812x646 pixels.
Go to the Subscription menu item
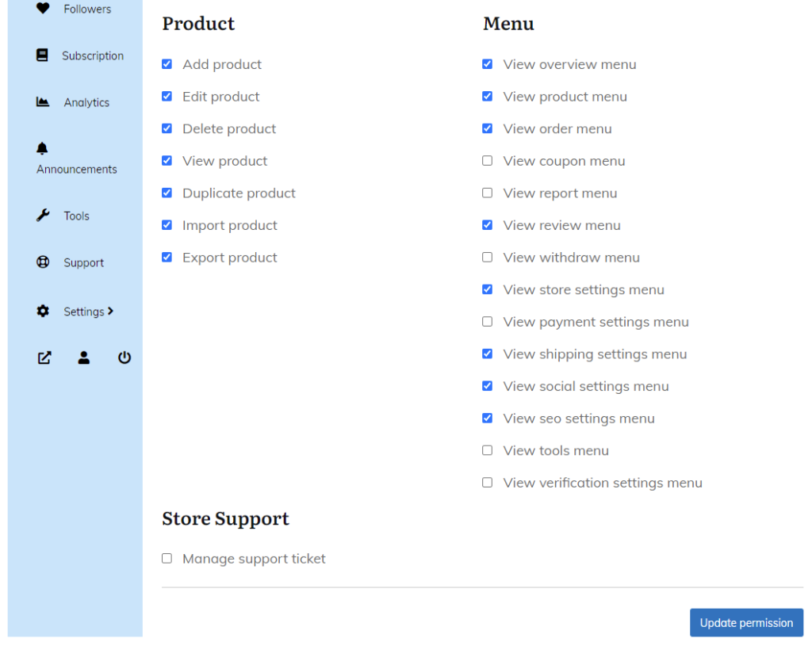[x=93, y=55]
